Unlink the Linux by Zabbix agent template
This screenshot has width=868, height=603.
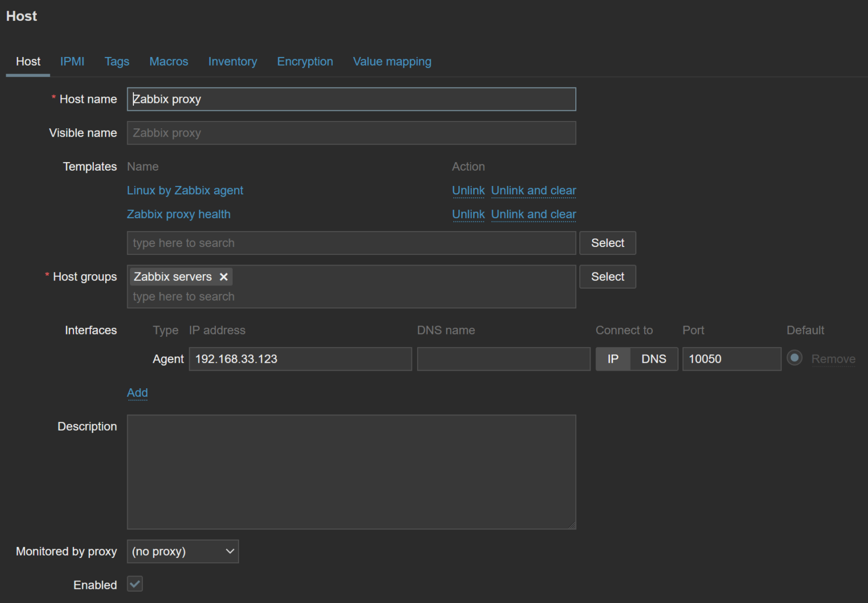click(x=468, y=190)
